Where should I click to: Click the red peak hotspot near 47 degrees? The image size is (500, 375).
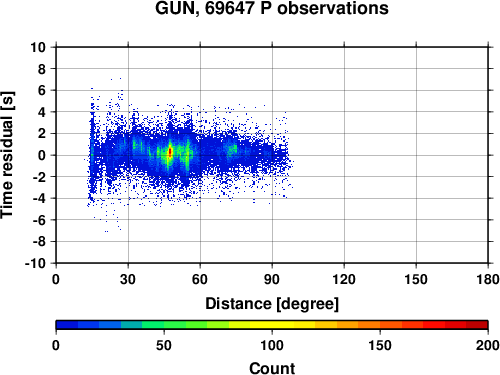point(170,152)
